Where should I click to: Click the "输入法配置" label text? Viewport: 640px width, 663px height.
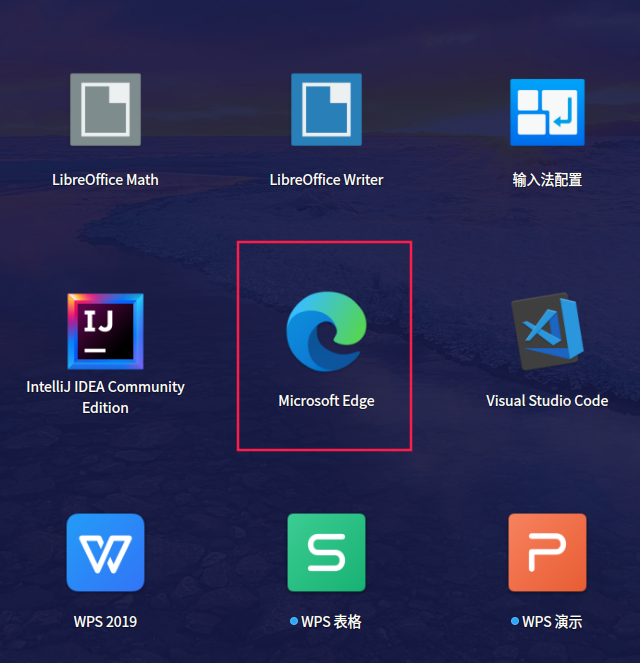(547, 180)
